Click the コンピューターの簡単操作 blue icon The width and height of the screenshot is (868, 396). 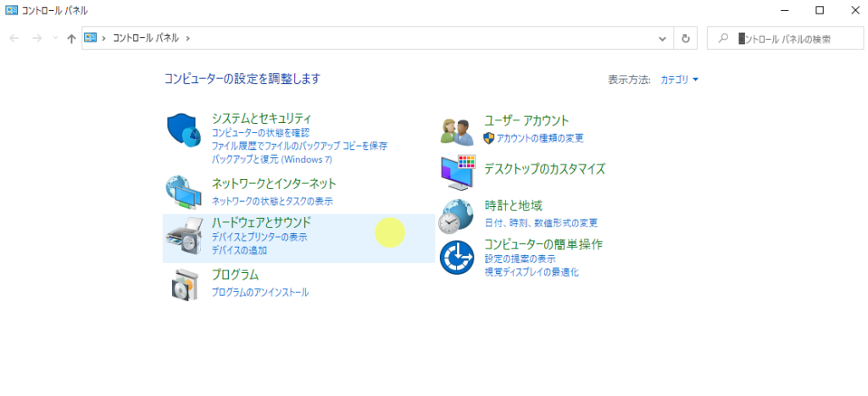457,258
